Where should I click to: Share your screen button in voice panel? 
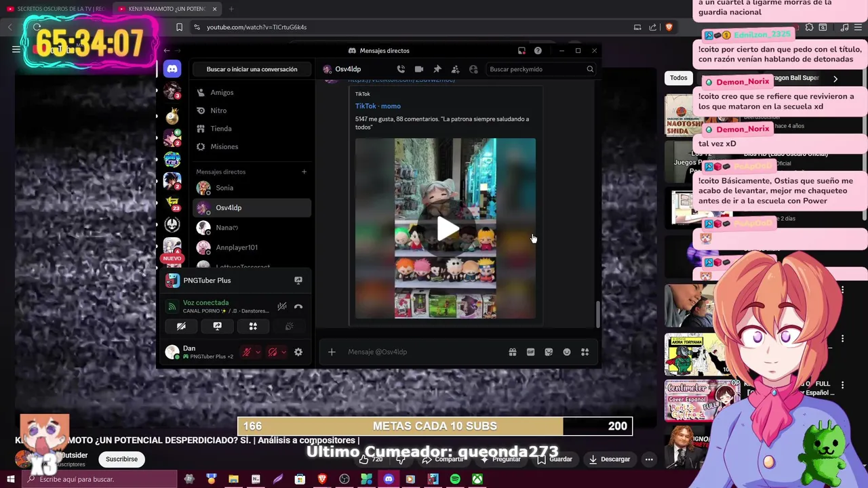coord(217,326)
